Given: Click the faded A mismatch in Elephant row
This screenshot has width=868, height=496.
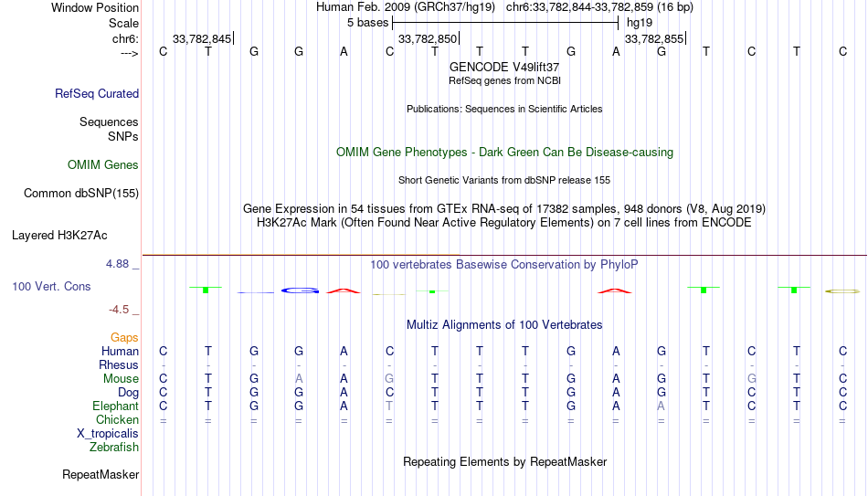Looking at the screenshot, I should point(661,406).
